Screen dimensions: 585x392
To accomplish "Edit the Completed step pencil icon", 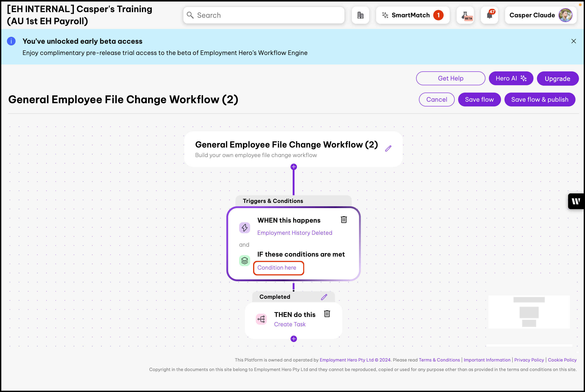I will (324, 297).
